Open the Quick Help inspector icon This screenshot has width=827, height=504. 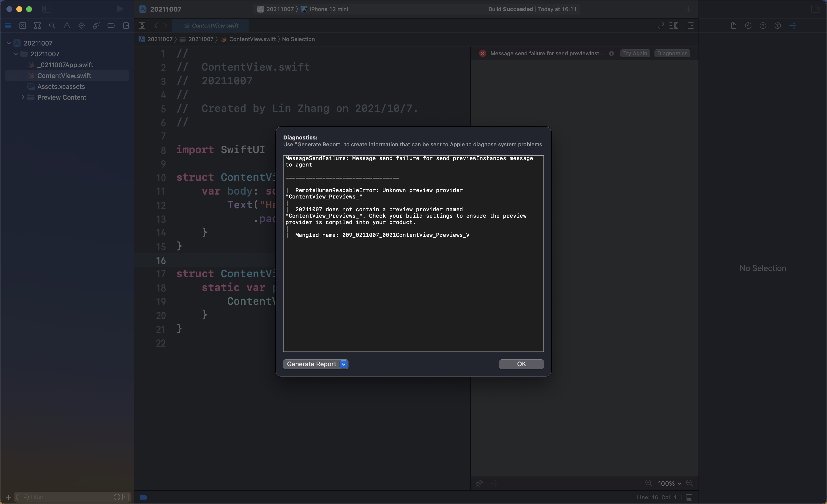(763, 26)
